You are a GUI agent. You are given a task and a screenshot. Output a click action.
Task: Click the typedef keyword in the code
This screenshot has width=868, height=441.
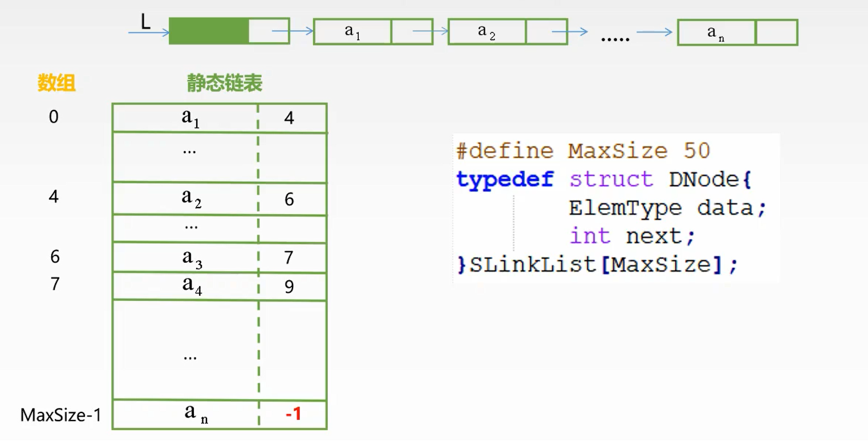(505, 180)
